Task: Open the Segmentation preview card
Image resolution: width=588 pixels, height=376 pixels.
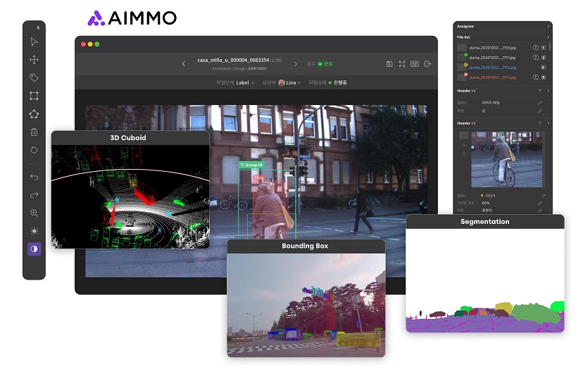Action: point(485,274)
